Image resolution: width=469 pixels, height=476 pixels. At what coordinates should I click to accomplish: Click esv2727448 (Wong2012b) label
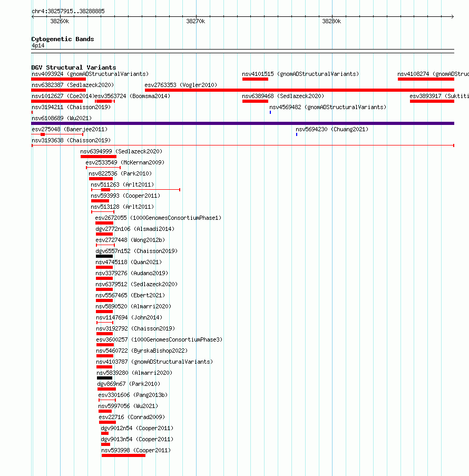click(x=130, y=240)
